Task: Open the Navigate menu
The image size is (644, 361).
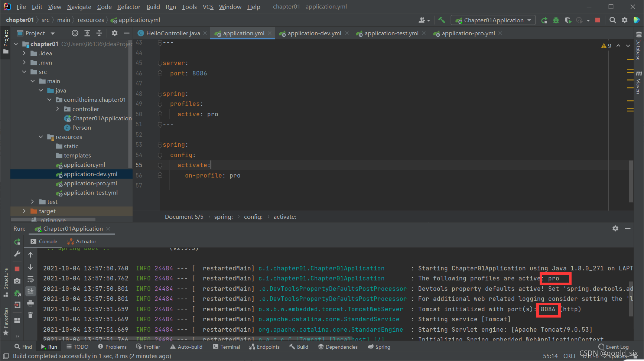Action: coord(79,7)
